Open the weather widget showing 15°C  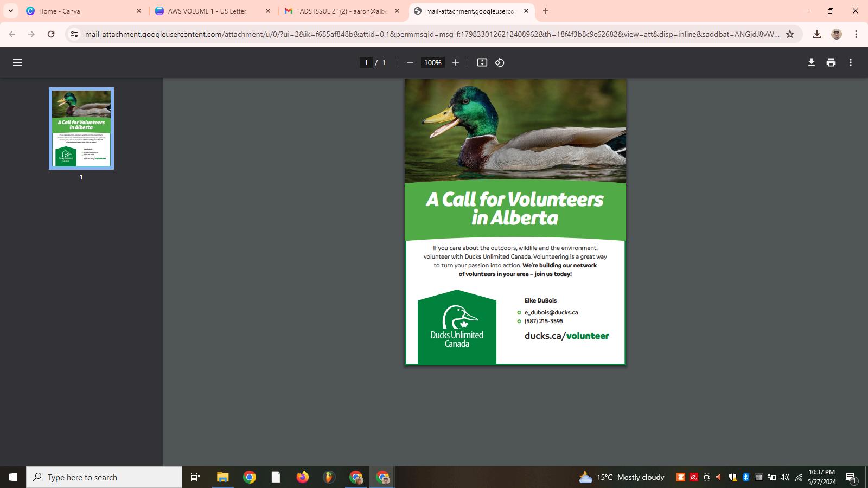tap(622, 477)
